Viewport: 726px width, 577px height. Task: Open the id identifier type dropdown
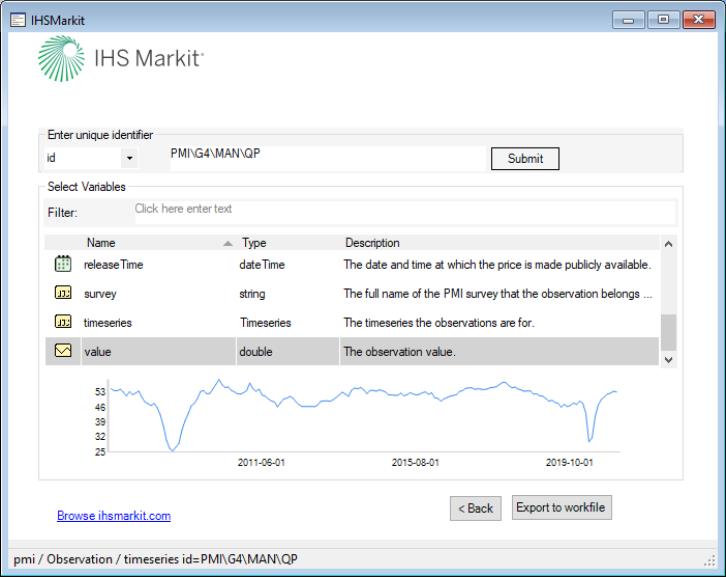(129, 158)
